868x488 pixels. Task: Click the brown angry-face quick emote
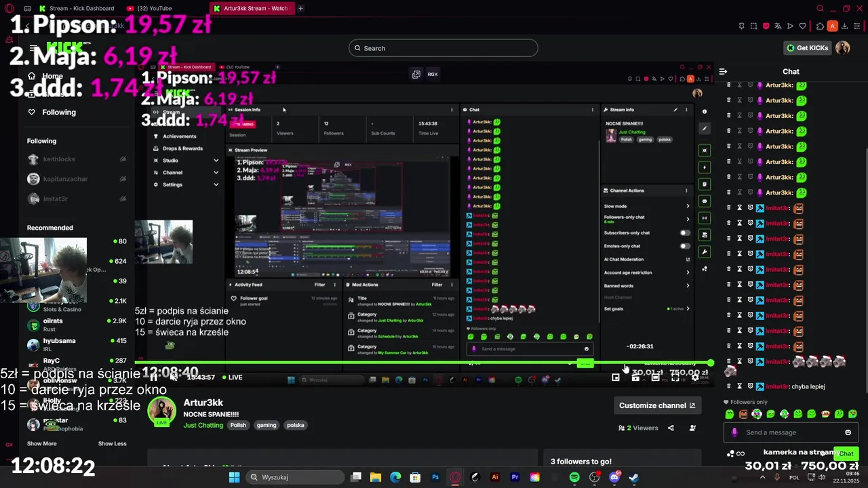(x=743, y=413)
